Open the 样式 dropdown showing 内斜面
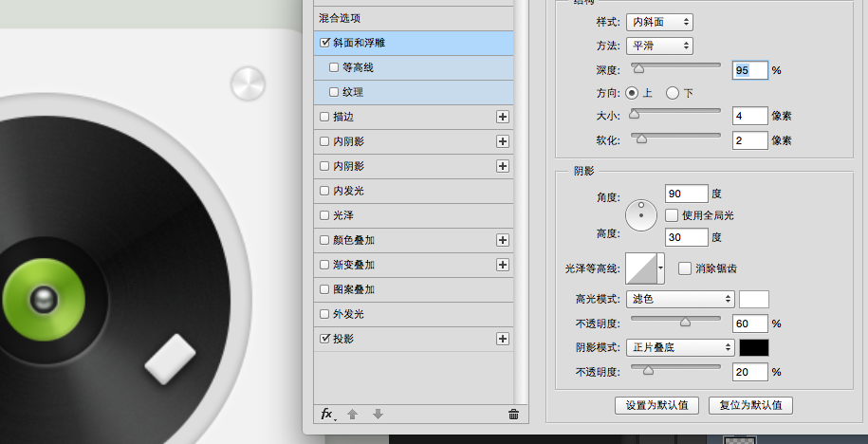Viewport: 868px width, 444px height. pyautogui.click(x=658, y=22)
